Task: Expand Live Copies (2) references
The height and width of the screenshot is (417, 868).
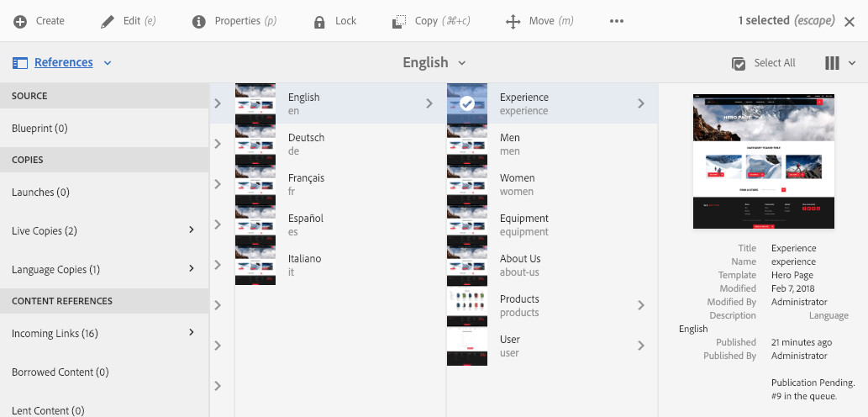Action: click(191, 230)
